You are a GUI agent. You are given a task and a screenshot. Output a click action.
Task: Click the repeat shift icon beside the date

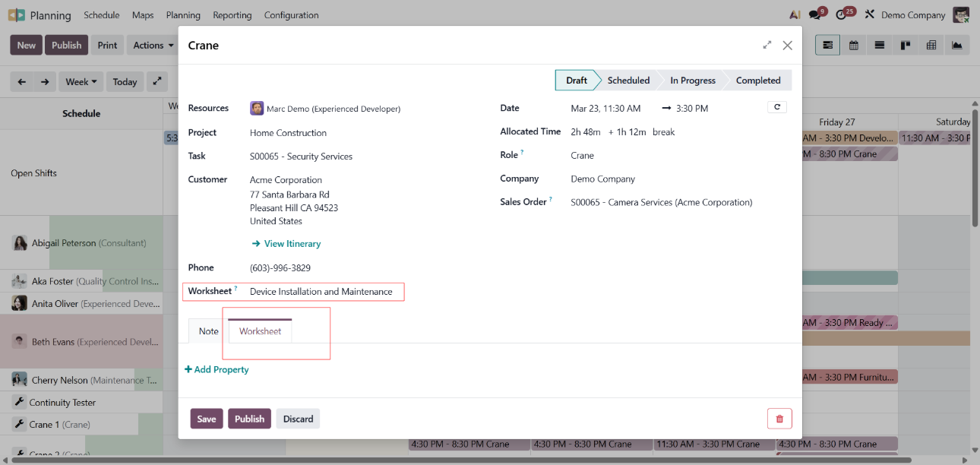pyautogui.click(x=776, y=107)
